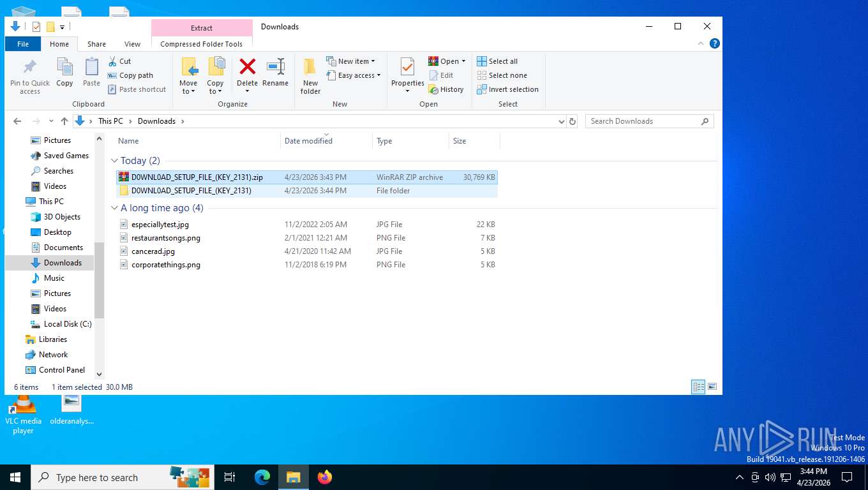The height and width of the screenshot is (490, 868).
Task: Click the Properties checkmark icon
Action: pos(407,67)
